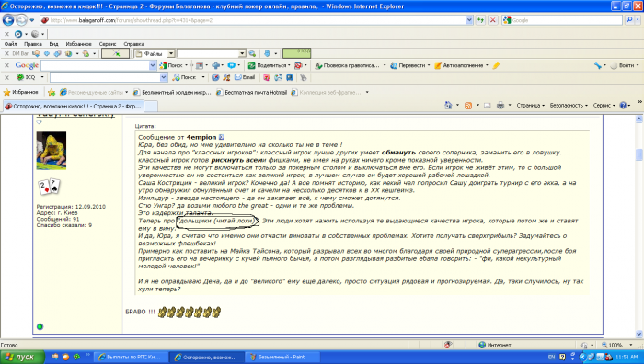Image resolution: width=644 pixels, height=364 pixels.
Task: Expand the ICQ toolbar search box dropdown
Action: point(164,77)
